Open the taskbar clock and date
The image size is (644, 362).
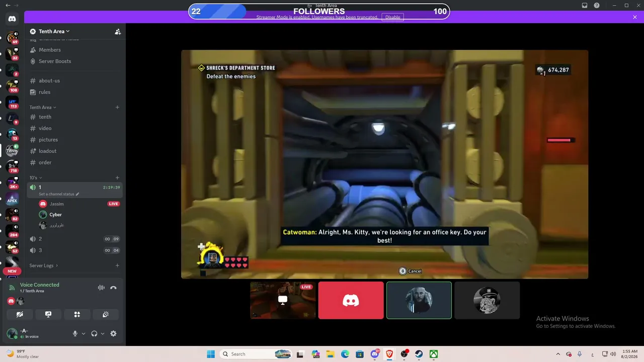(x=629, y=354)
